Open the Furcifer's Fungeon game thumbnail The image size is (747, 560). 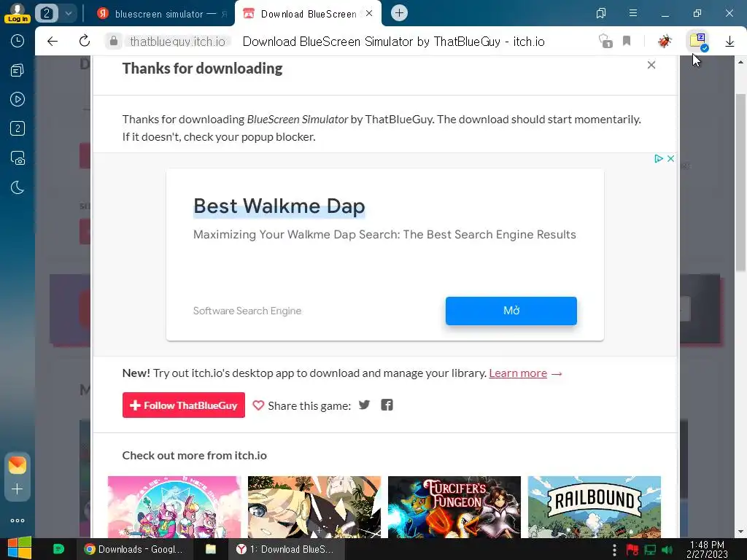454,507
